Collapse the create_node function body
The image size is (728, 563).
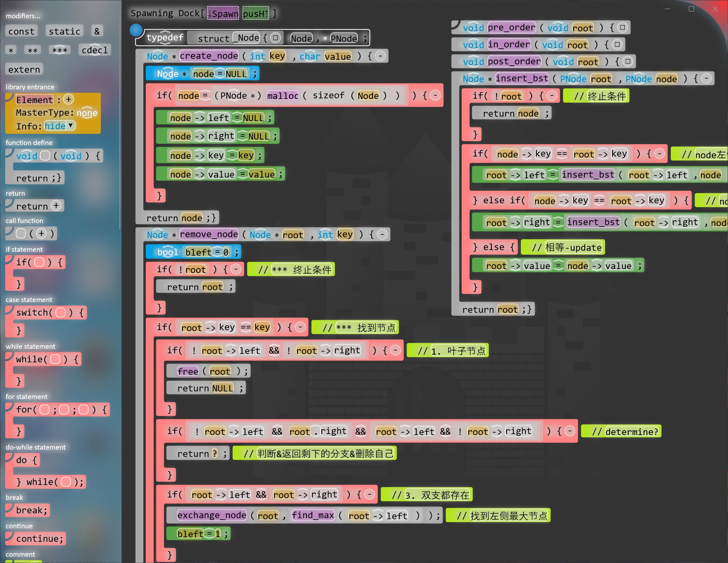coord(380,56)
